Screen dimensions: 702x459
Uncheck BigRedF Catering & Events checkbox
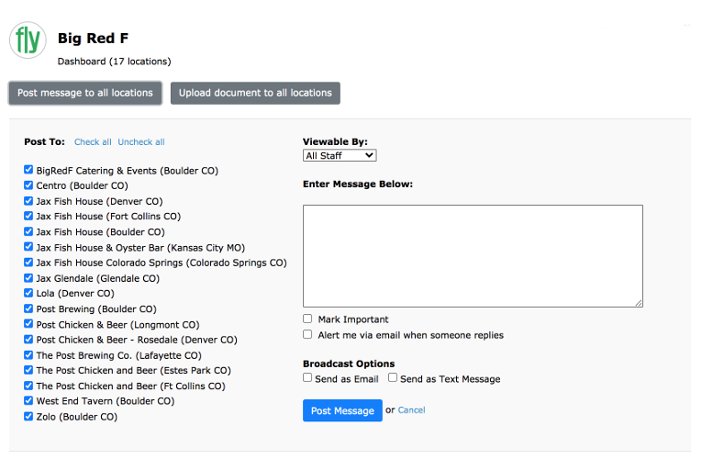(x=29, y=169)
